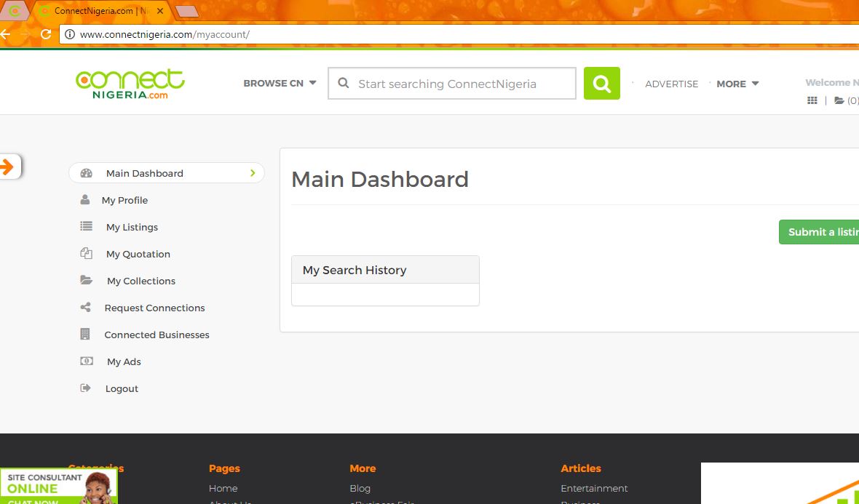Open the collections folder icon in header
The image size is (859, 504).
click(839, 100)
